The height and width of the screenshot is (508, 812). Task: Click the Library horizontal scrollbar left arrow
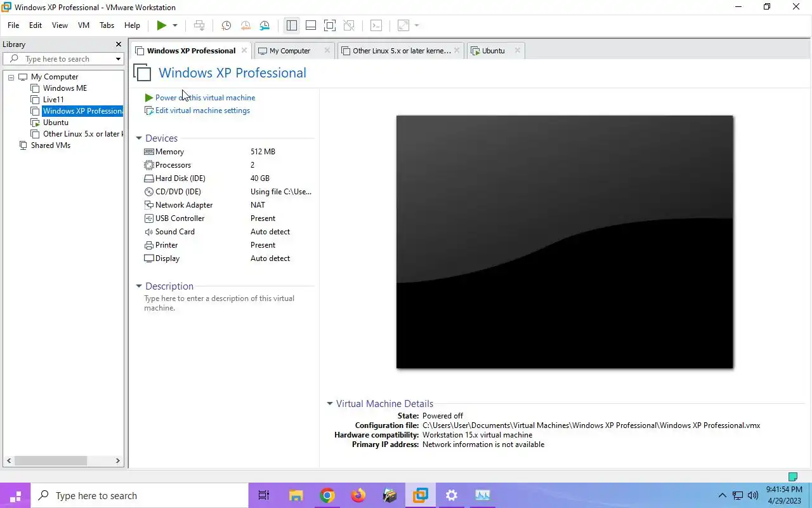tap(9, 460)
